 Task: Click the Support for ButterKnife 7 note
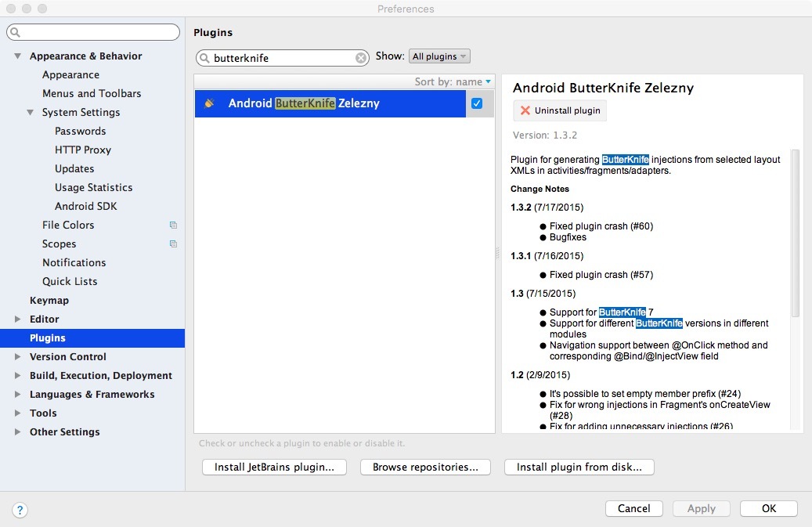601,312
